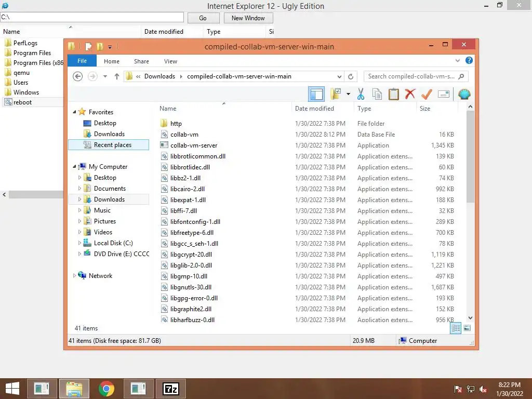Click the Go button in Internet Explorer window

203,18
